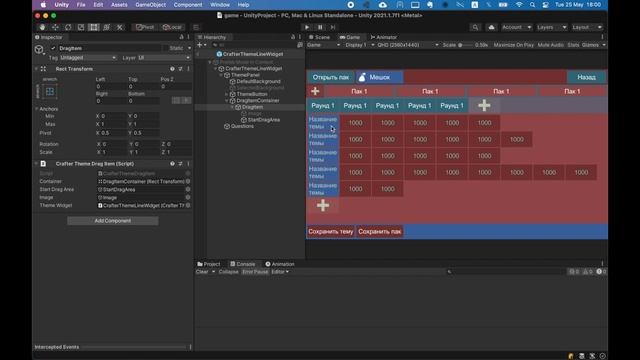Screen dimensions: 640x360
Task: Switch to the Animation tab
Action: pos(280,264)
